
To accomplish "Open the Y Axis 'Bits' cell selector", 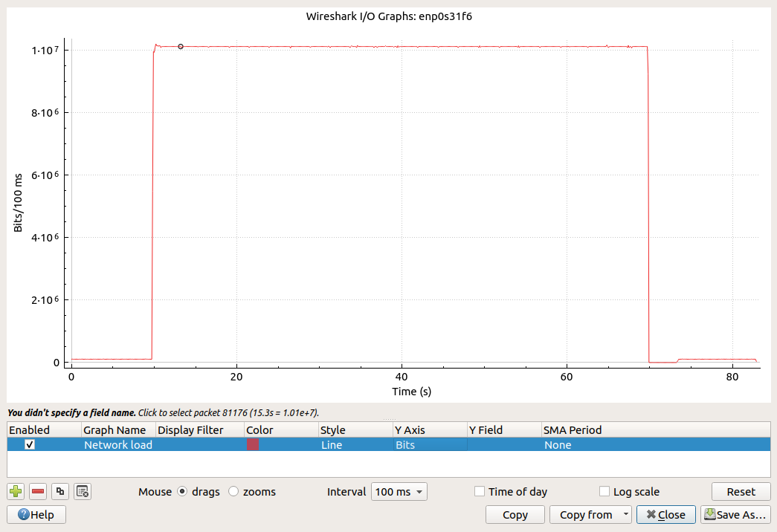I will pyautogui.click(x=430, y=444).
